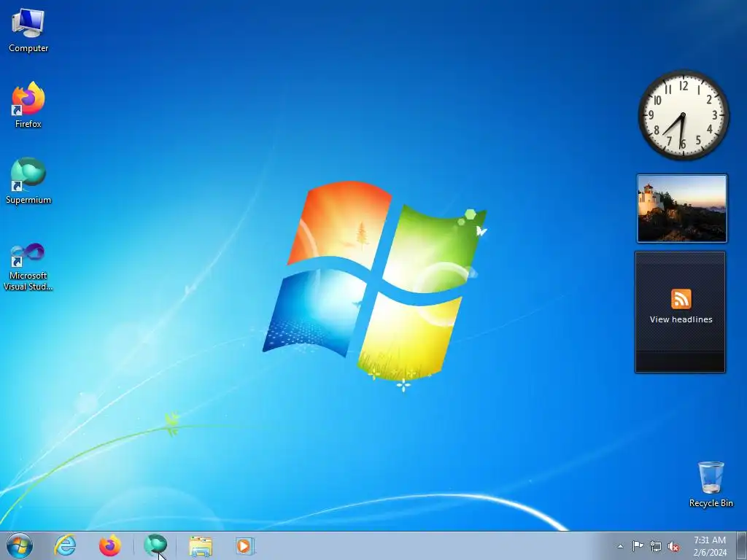Viewport: 747px width, 560px height.
Task: Select the Supermium desktop shortcut
Action: 28,181
